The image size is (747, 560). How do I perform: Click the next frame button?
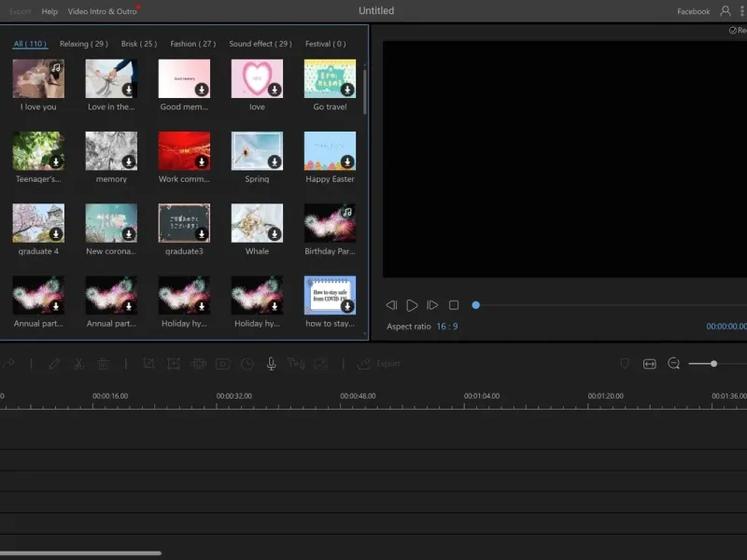click(x=432, y=305)
